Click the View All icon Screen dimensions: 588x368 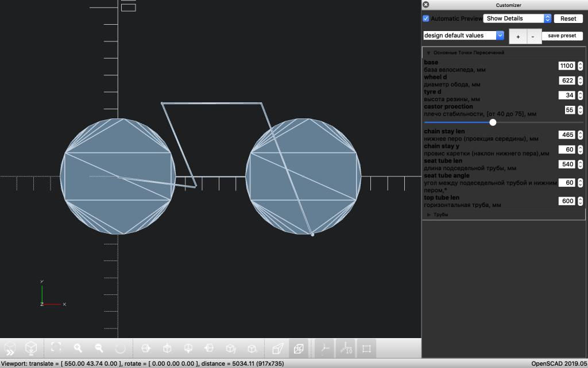56,348
